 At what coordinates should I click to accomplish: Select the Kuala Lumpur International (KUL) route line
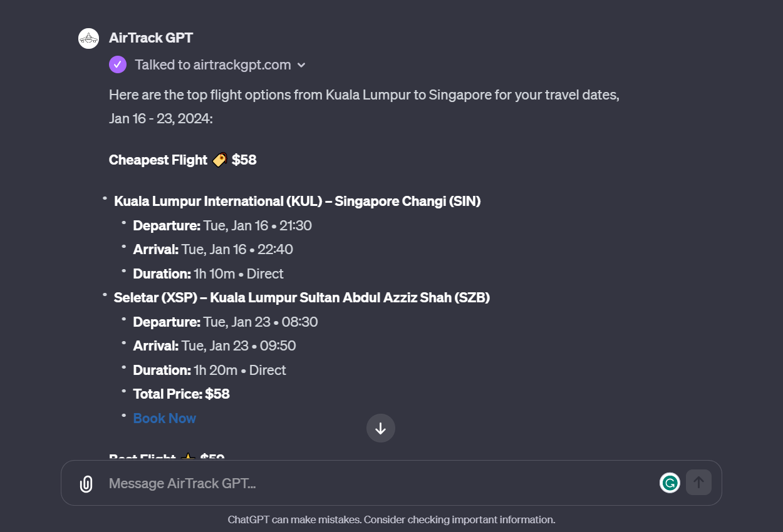pos(298,202)
